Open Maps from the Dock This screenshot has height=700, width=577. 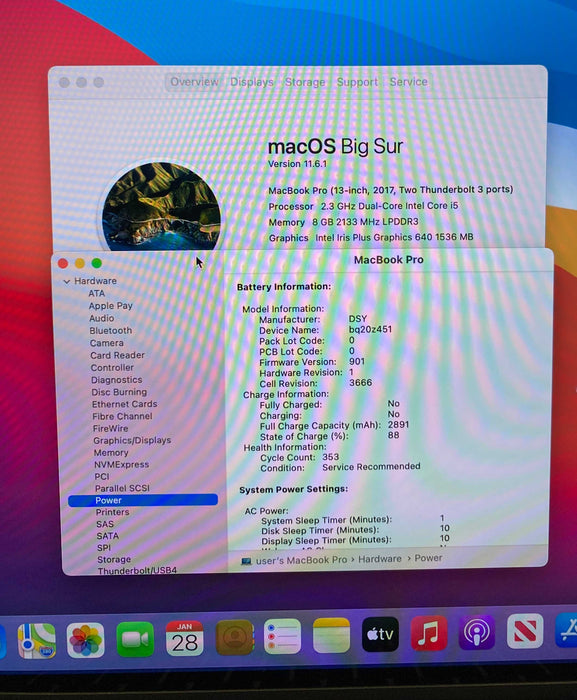coord(37,641)
